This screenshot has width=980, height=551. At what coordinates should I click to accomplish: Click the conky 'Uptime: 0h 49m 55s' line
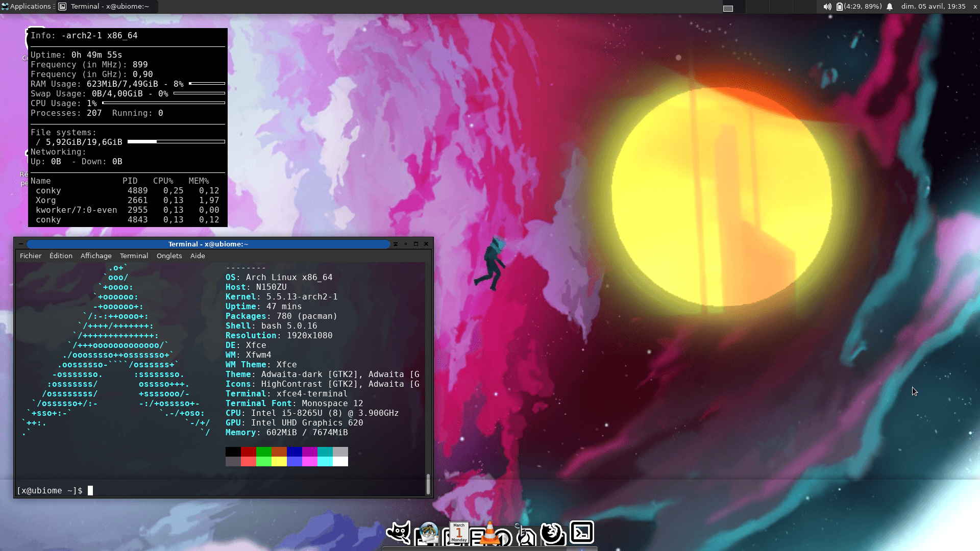(x=77, y=55)
